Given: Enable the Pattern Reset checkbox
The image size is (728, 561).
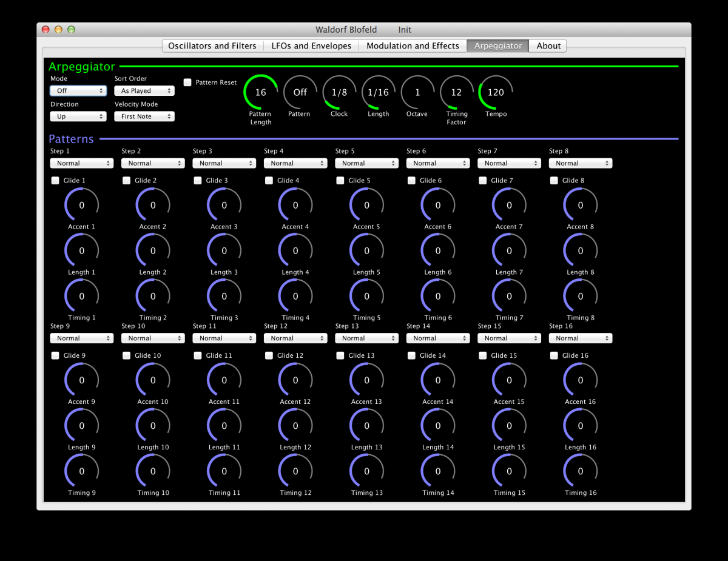Looking at the screenshot, I should [188, 82].
